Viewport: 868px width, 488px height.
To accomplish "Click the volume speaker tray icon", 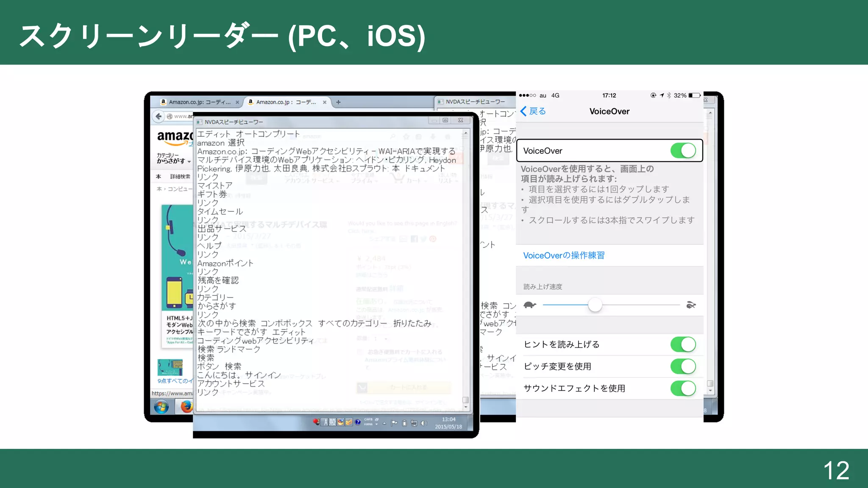I will 424,423.
